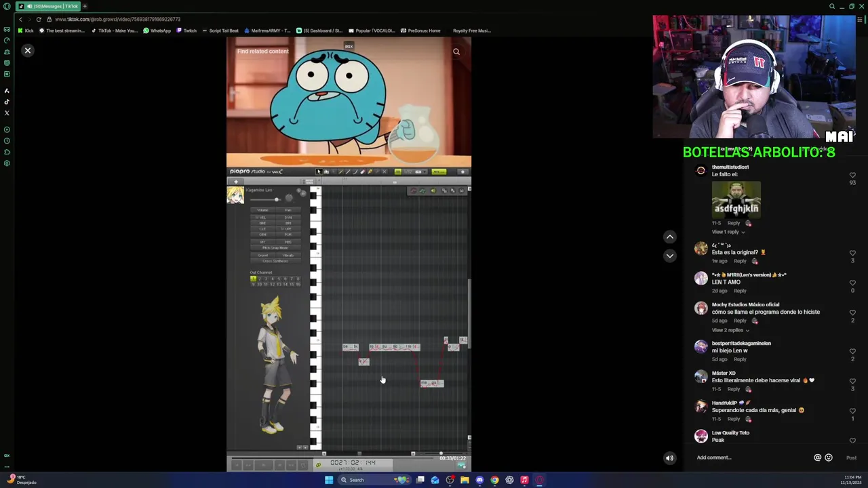This screenshot has height=488, width=868.
Task: Expand 'View 1 reply' under themultistudios1
Action: pyautogui.click(x=728, y=232)
